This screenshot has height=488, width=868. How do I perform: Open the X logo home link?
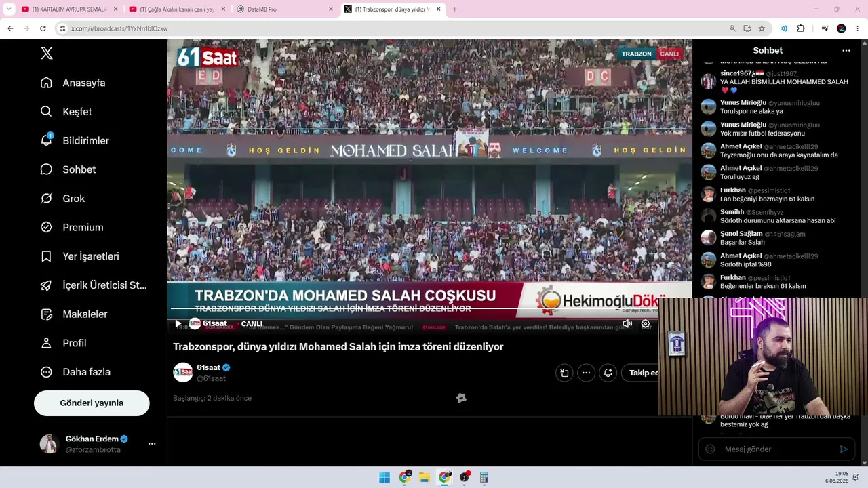point(47,54)
